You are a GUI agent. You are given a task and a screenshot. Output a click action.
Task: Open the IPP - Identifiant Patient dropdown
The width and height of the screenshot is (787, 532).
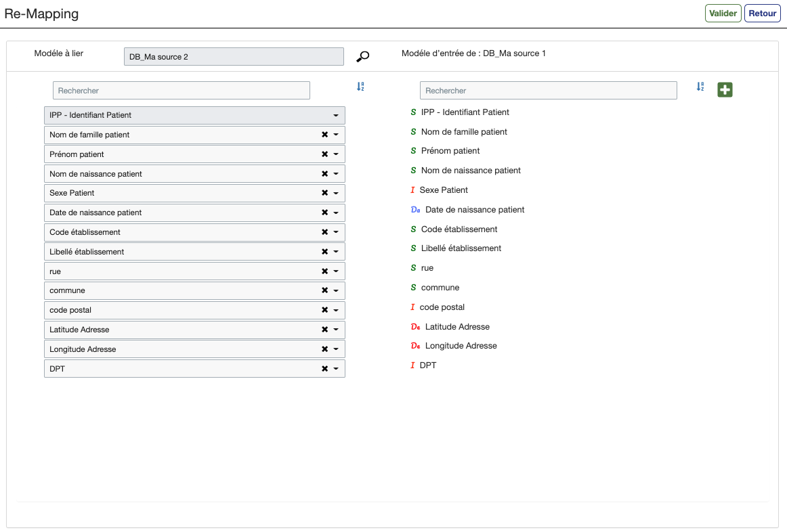tap(335, 116)
